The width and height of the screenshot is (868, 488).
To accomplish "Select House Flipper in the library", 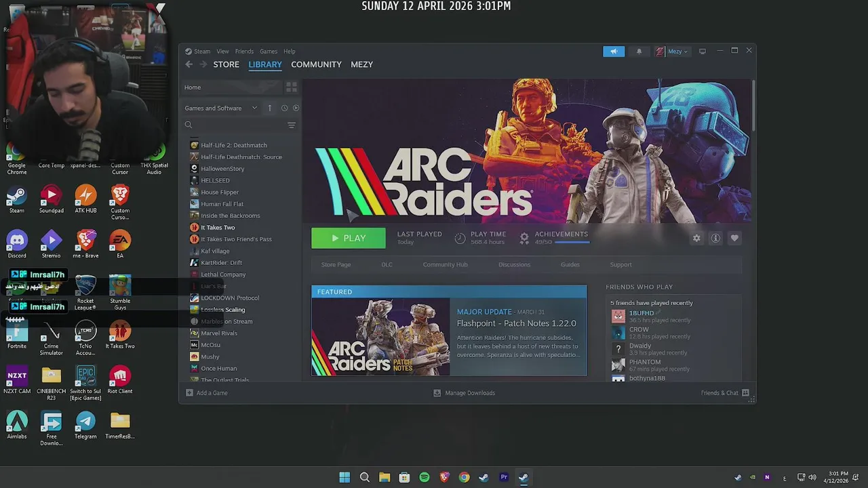I will tap(220, 192).
